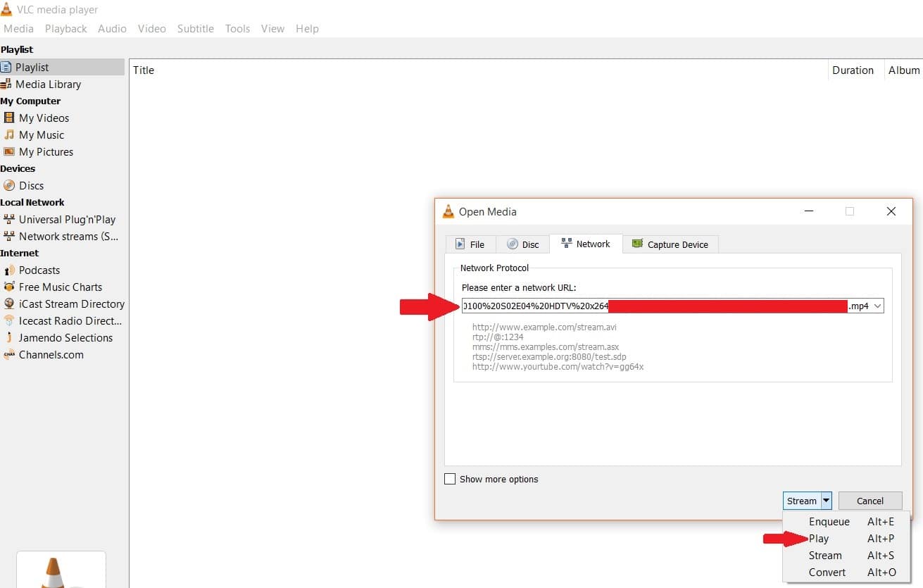
Task: Click the example YouTube URL text
Action: tap(558, 367)
